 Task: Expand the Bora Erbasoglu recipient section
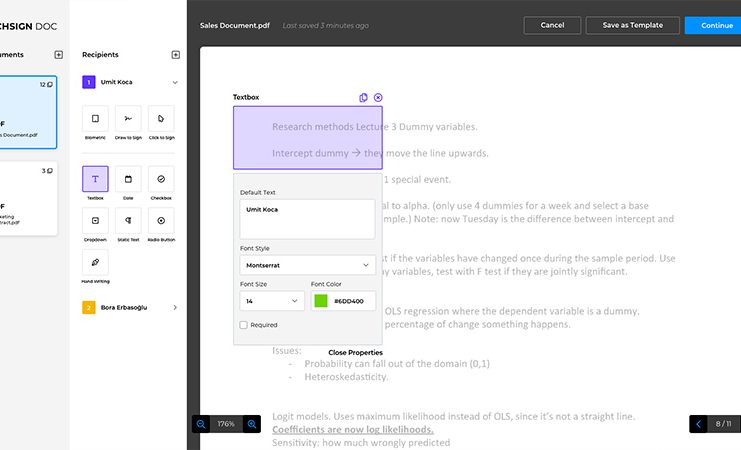[x=175, y=308]
